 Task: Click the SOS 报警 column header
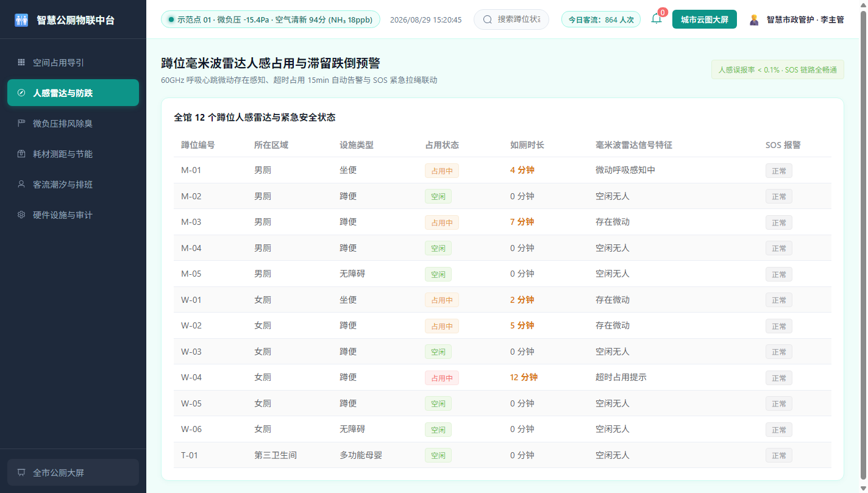tap(783, 145)
